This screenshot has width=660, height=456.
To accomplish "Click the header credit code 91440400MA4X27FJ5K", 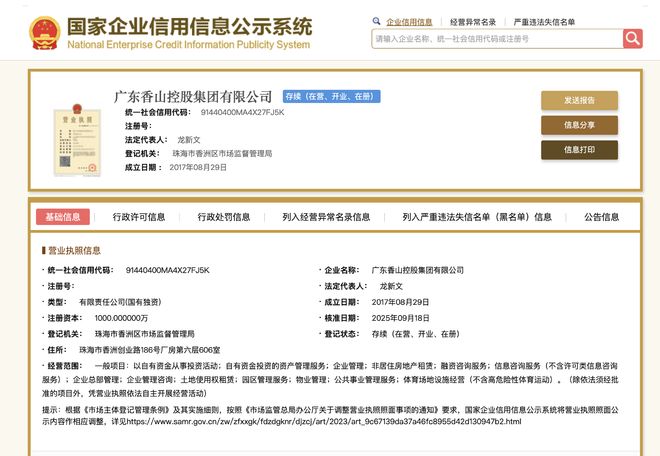I will click(x=242, y=112).
